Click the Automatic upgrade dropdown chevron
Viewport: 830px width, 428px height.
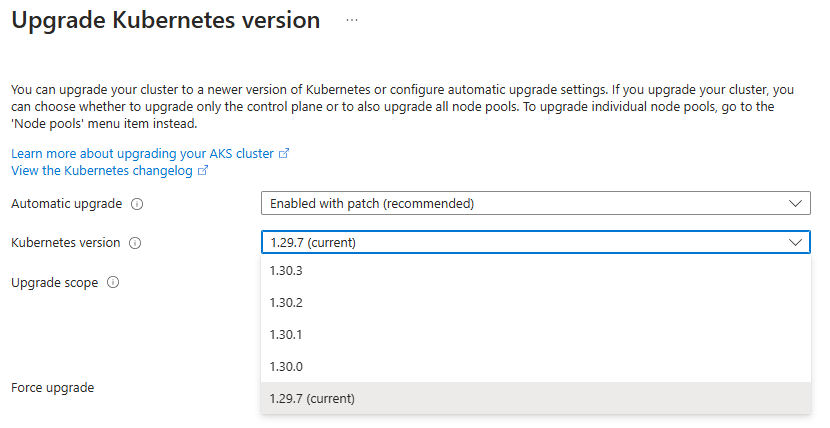pos(796,203)
